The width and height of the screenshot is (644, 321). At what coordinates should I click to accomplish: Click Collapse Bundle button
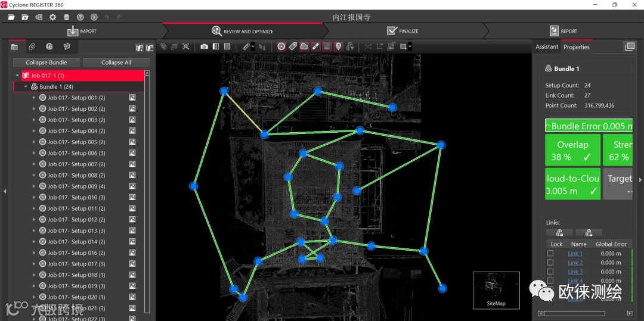[x=47, y=63]
